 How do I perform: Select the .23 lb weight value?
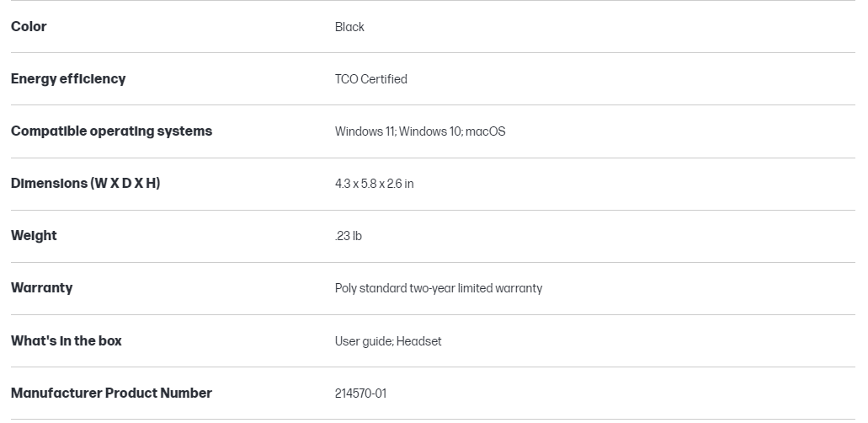pos(349,236)
